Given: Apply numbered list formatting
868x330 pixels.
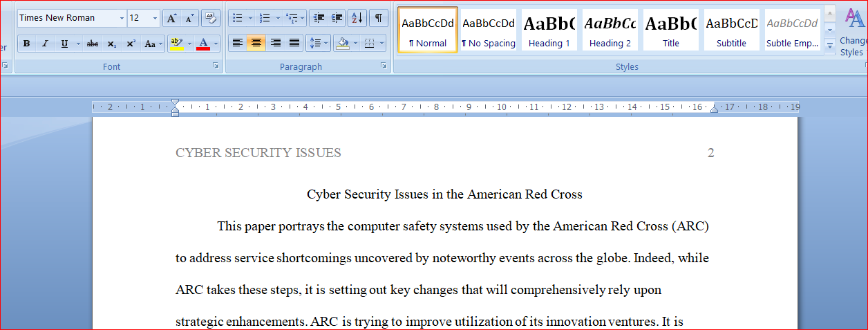Looking at the screenshot, I should click(x=265, y=18).
